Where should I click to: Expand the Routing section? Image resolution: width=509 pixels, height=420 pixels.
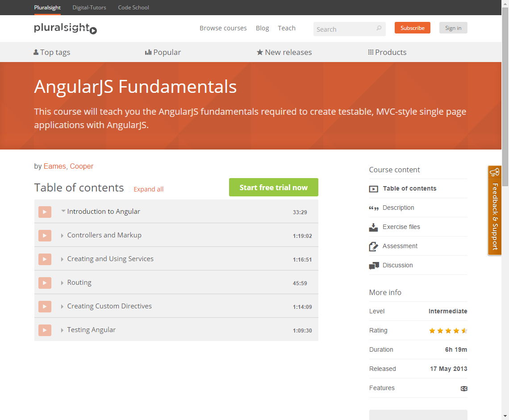[x=62, y=283]
